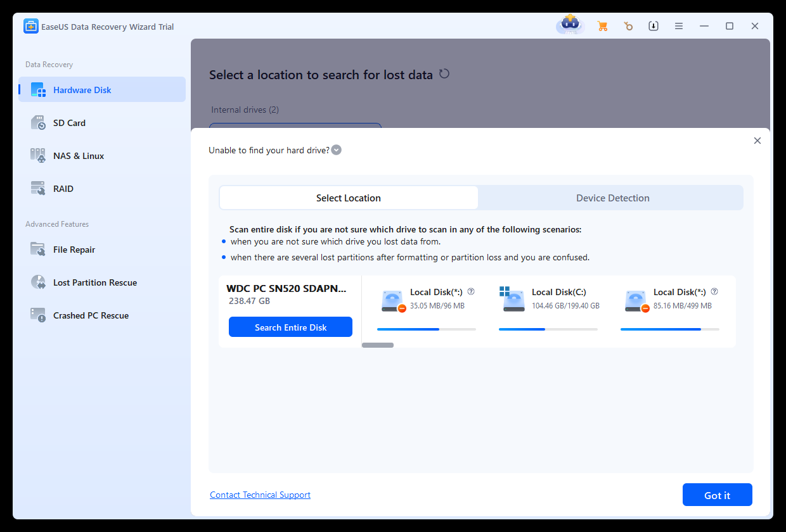
Task: Click Search Entire Disk button
Action: 290,327
